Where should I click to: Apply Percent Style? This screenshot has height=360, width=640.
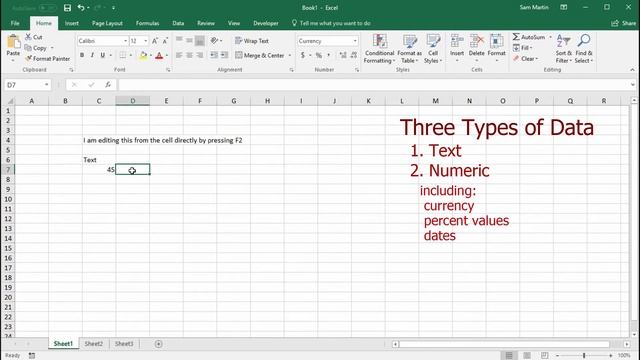[x=319, y=55]
